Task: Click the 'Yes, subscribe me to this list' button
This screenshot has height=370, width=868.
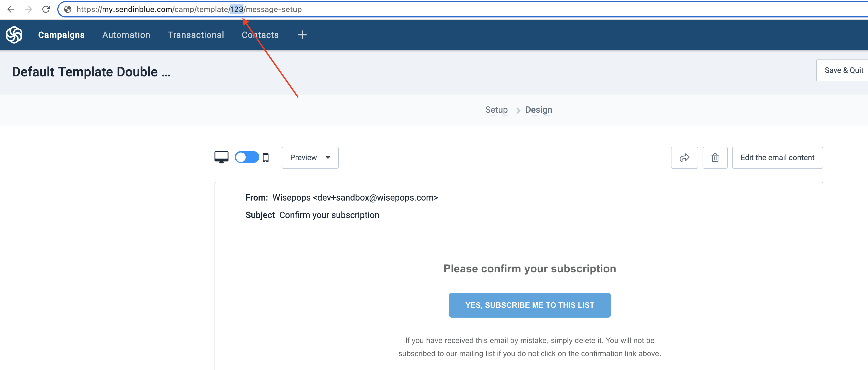Action: pyautogui.click(x=530, y=305)
